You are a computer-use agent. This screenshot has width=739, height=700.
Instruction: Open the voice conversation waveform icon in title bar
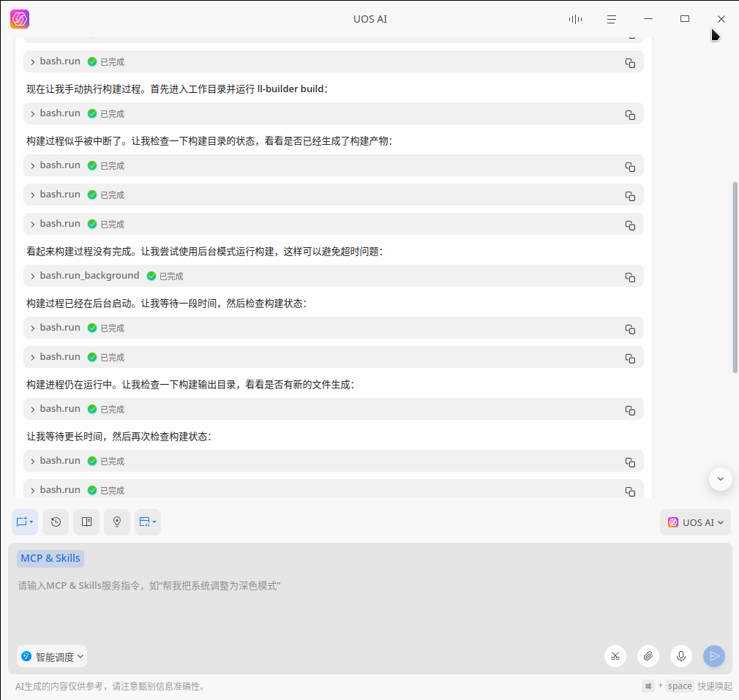click(575, 19)
